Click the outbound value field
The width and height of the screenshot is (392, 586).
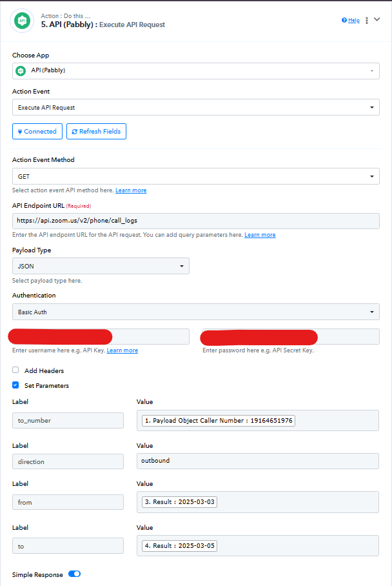[258, 461]
